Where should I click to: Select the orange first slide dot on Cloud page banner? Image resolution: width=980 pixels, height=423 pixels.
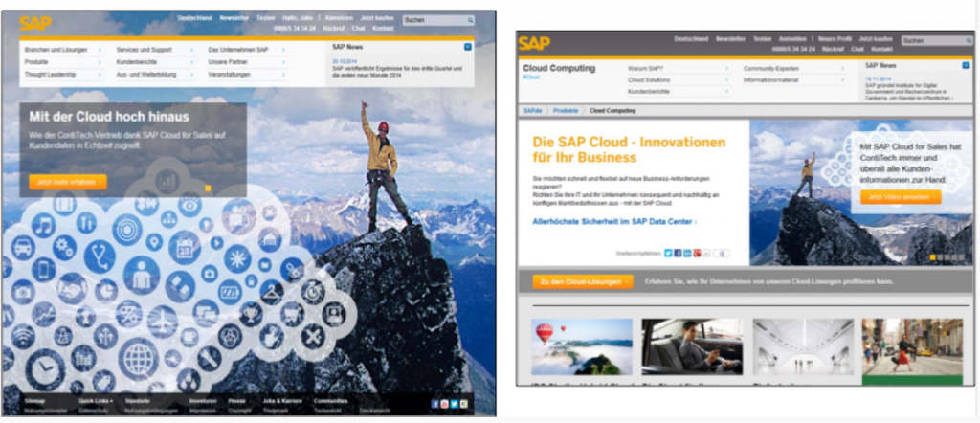(933, 257)
